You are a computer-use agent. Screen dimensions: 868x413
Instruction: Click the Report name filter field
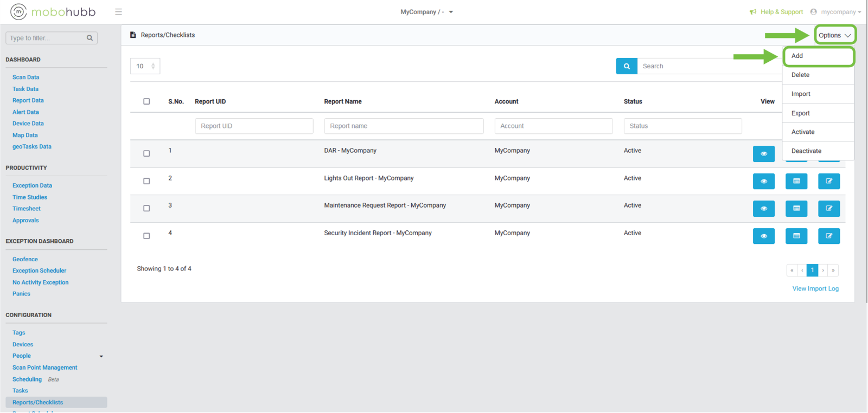(404, 126)
